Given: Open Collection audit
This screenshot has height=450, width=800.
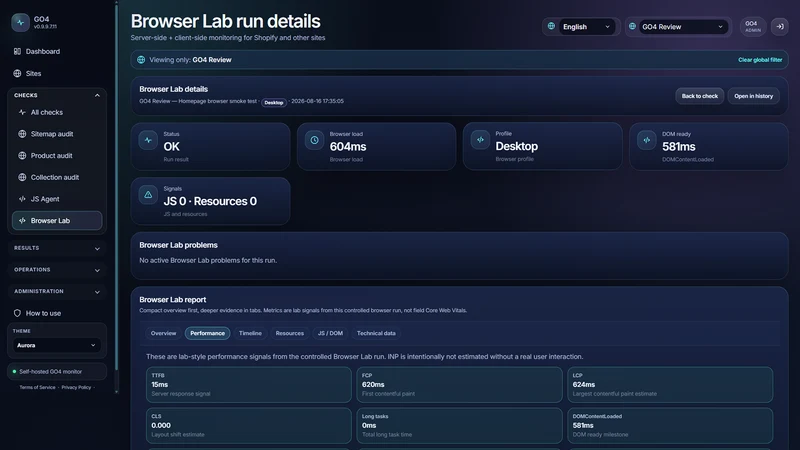Looking at the screenshot, I should [x=57, y=178].
